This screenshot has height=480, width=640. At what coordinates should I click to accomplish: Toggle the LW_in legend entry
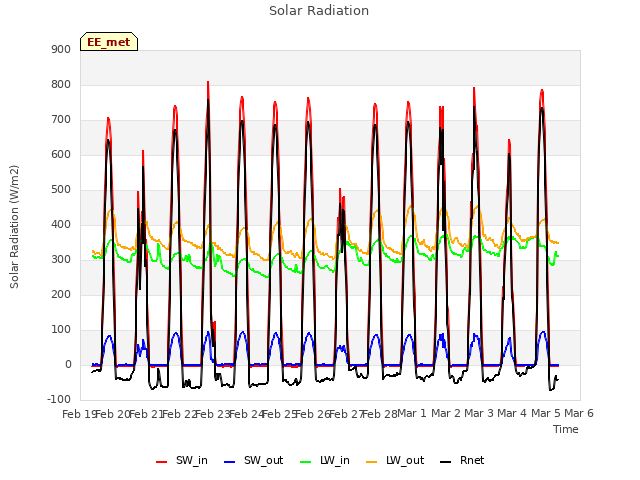[325, 460]
